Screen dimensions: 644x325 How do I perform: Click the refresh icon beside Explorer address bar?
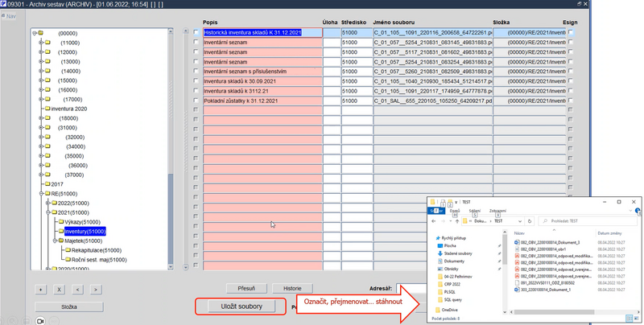coord(530,221)
